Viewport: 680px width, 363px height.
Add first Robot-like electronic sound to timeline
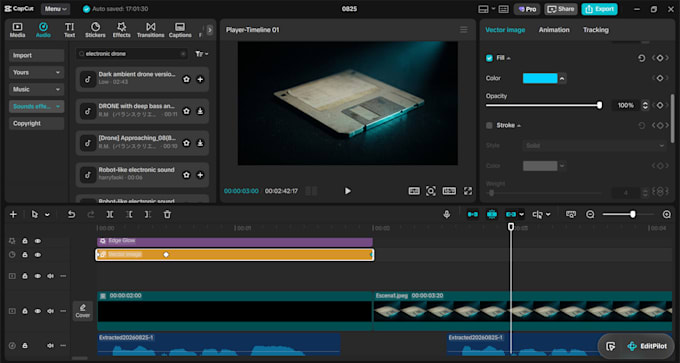(x=200, y=175)
